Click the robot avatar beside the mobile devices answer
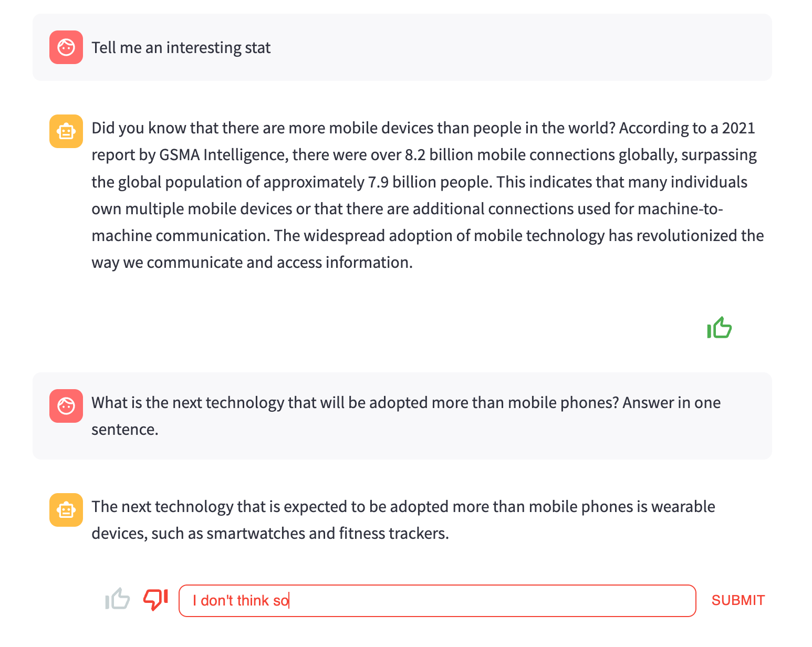812x647 pixels. click(x=66, y=131)
